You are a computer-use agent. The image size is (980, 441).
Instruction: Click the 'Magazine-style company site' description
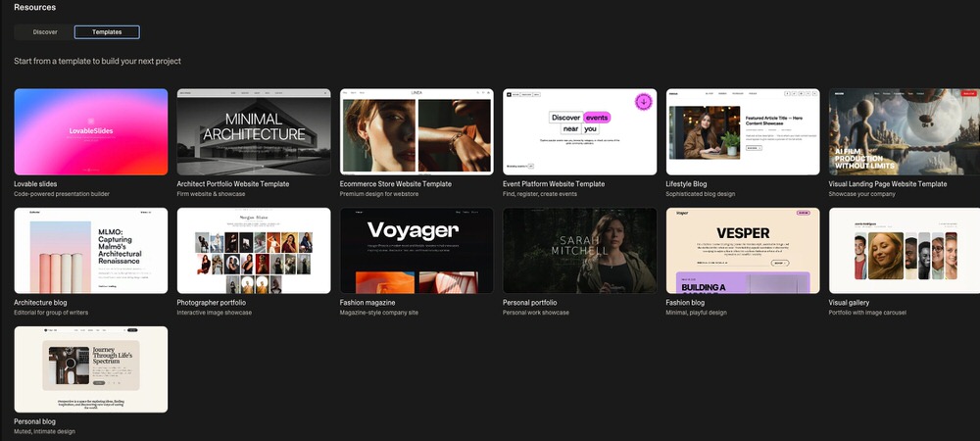click(x=378, y=313)
